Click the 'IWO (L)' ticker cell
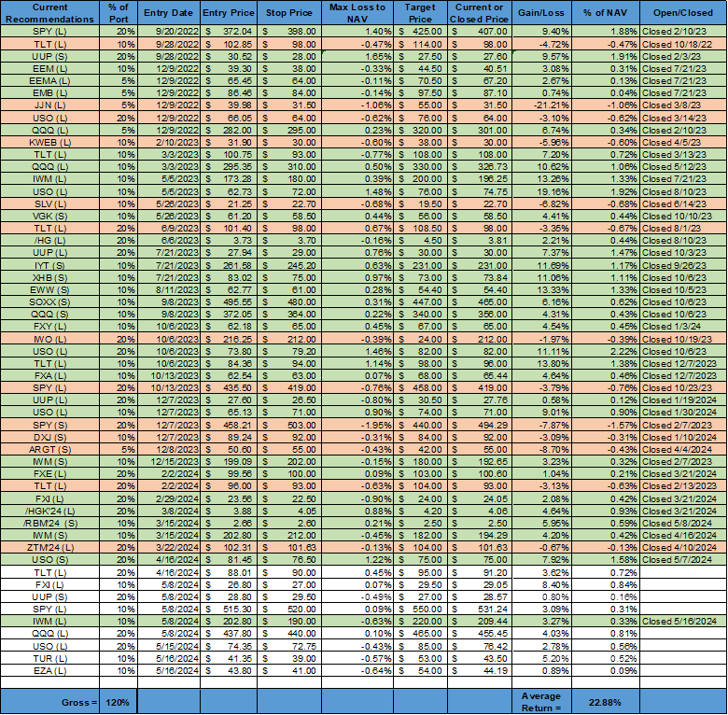Image resolution: width=728 pixels, height=715 pixels. [49, 340]
